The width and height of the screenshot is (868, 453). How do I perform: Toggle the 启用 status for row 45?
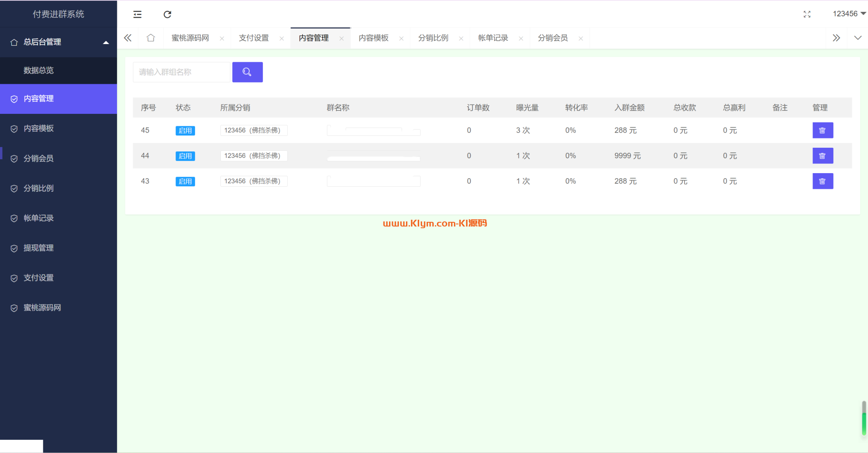185,130
